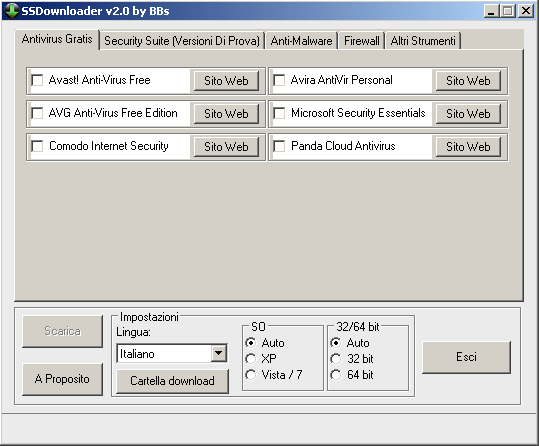539x446 pixels.
Task: Enable the Microsoft Security Essentials checkbox
Action: (x=279, y=113)
